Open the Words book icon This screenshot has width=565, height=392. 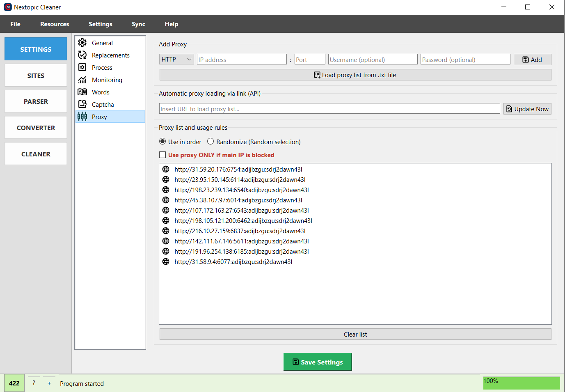coord(82,92)
